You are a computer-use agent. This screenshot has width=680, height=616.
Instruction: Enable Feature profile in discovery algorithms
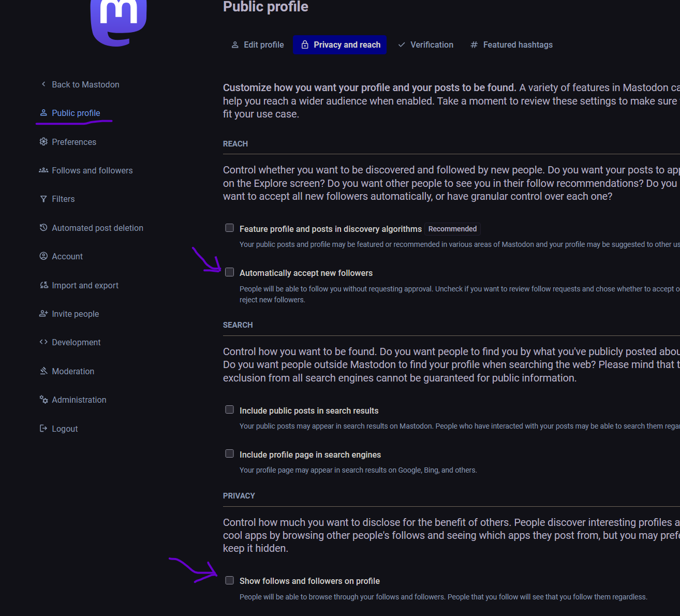pyautogui.click(x=230, y=228)
